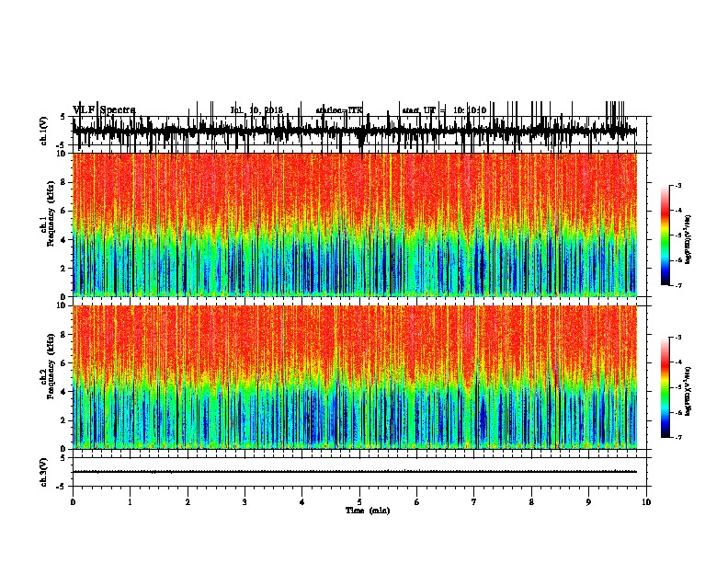Click the "Time (min)" x-axis label
Viewport: 728px width, 563px height.
click(x=368, y=511)
